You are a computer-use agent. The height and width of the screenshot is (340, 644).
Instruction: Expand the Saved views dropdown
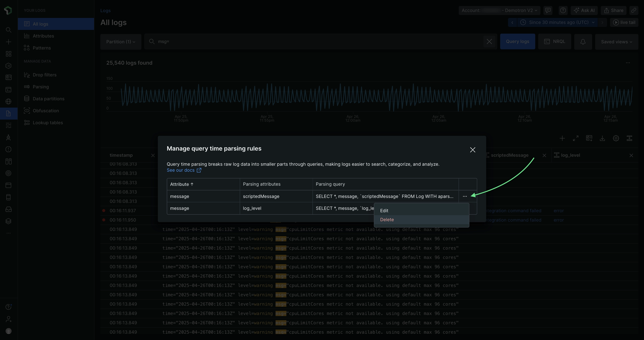tap(616, 42)
